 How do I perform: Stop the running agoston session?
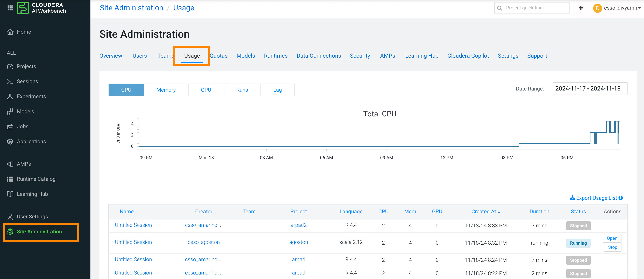click(x=612, y=247)
